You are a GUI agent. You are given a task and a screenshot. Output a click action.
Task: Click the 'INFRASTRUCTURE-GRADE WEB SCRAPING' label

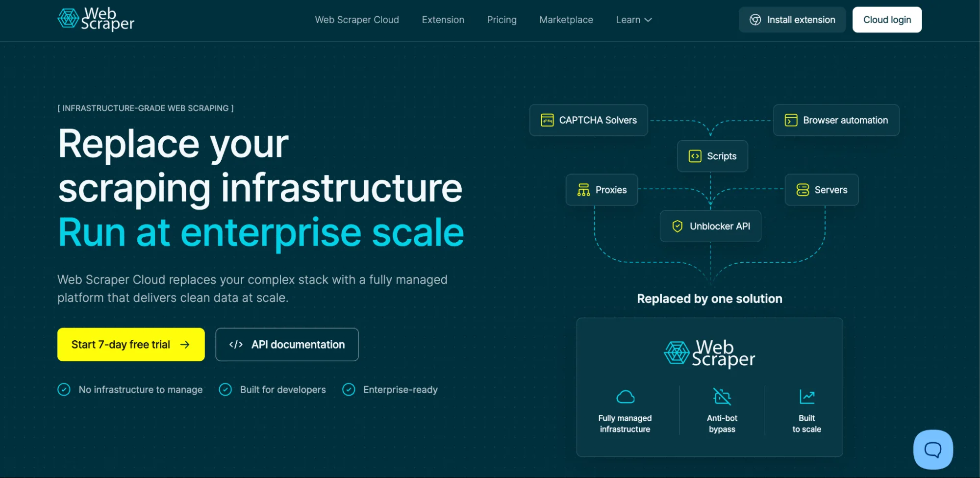click(x=146, y=108)
